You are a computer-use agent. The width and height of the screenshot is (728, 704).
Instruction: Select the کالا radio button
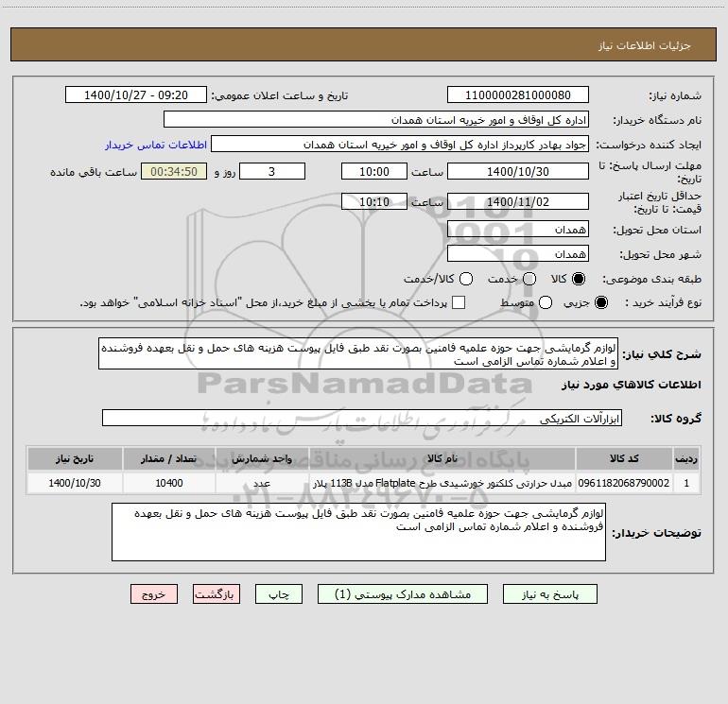click(x=579, y=279)
